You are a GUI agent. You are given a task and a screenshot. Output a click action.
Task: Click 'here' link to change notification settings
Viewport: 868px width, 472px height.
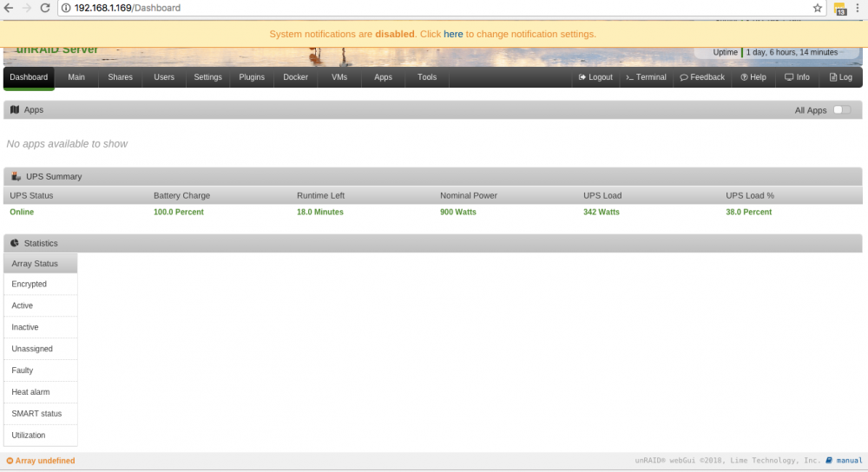(x=453, y=35)
